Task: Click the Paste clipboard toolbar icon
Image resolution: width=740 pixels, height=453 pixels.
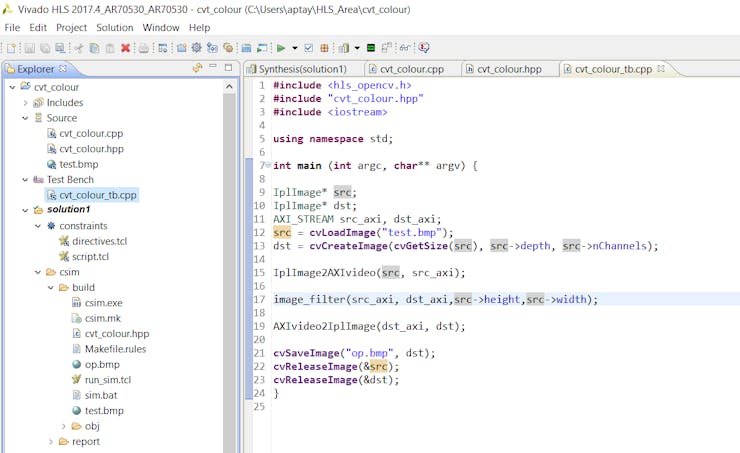Action: click(110, 48)
